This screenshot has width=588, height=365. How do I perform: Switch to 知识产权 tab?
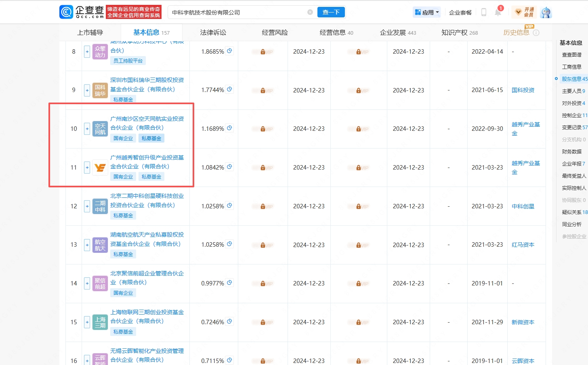click(x=460, y=32)
